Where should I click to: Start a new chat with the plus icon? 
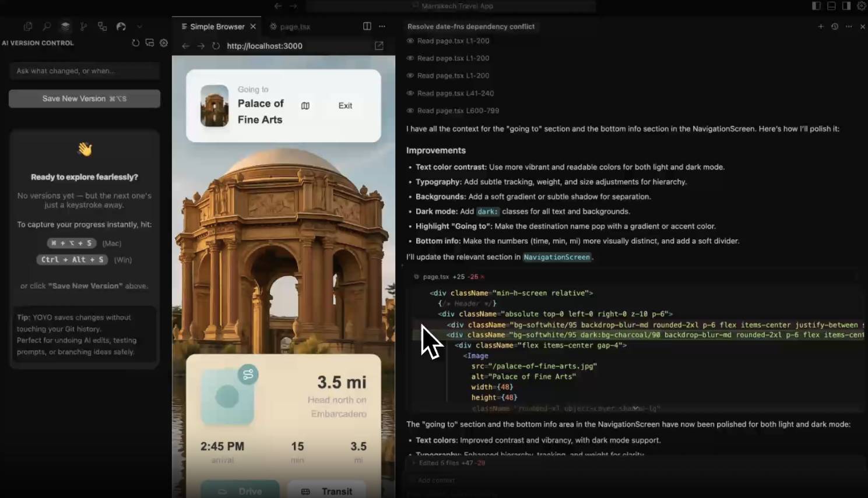(821, 26)
